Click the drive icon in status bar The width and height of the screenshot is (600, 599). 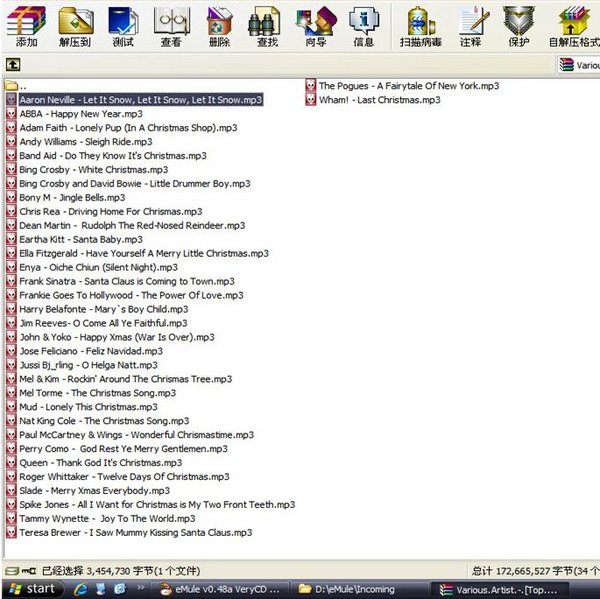[11, 571]
